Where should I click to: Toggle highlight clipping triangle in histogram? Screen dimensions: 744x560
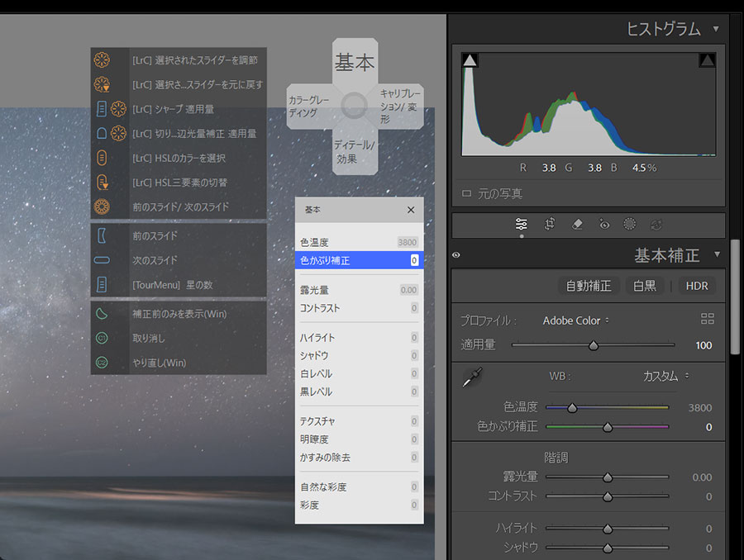click(x=707, y=60)
